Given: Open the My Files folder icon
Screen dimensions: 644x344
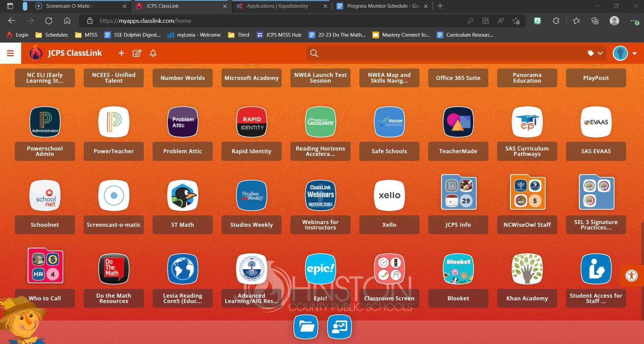Looking at the screenshot, I should (306, 327).
